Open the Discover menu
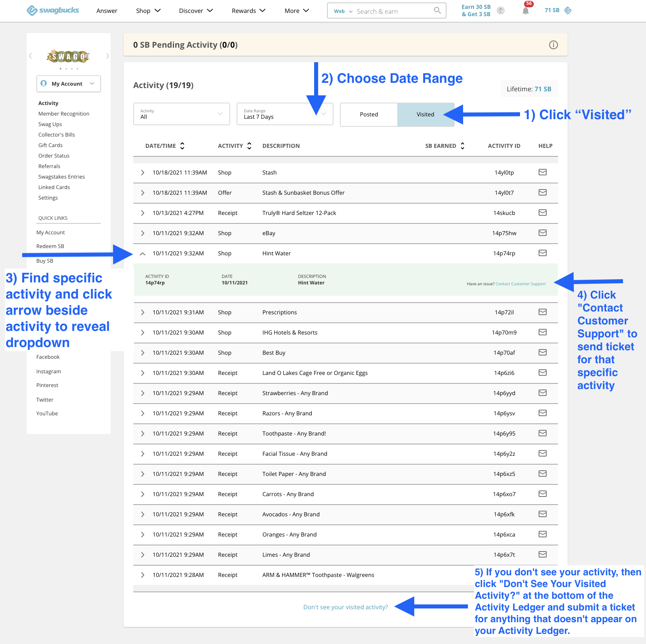 point(196,11)
